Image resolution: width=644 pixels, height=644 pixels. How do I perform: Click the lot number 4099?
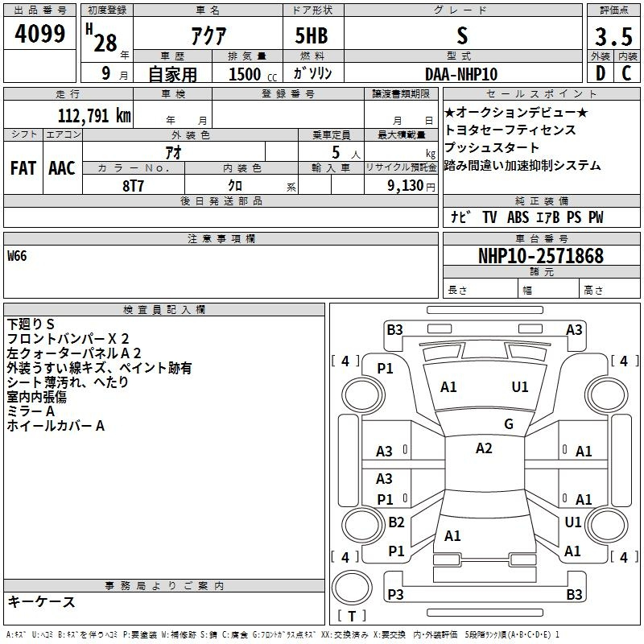pos(40,35)
